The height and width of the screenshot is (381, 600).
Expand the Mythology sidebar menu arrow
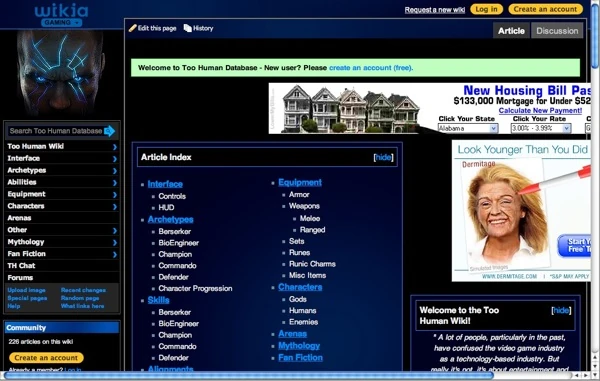115,243
